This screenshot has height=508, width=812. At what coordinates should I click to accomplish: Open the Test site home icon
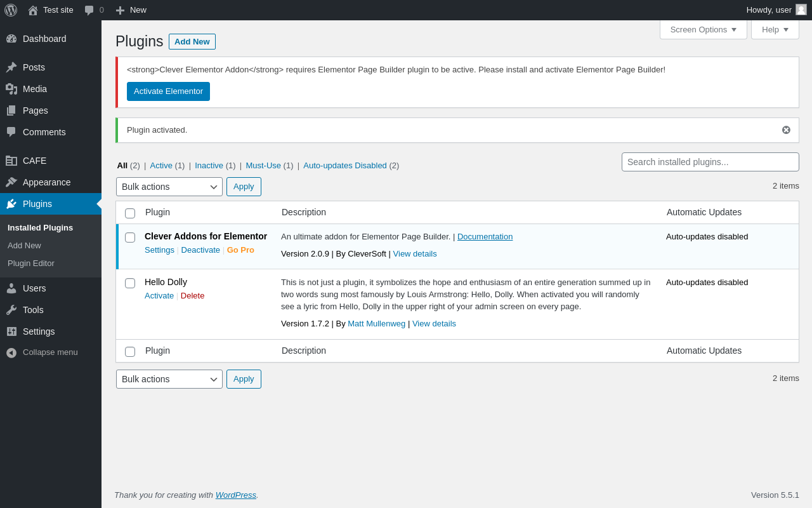coord(33,10)
